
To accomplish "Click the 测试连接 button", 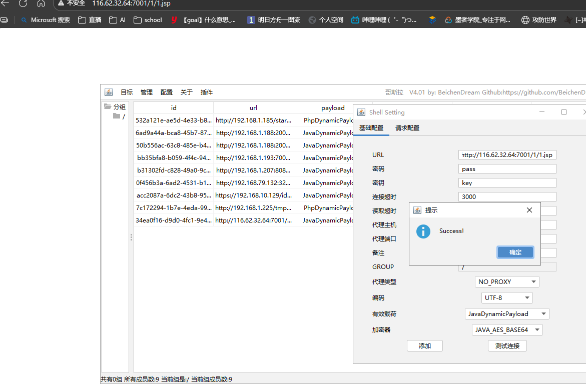I will (x=507, y=346).
